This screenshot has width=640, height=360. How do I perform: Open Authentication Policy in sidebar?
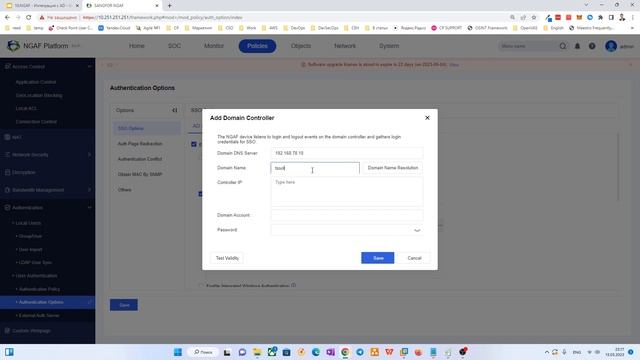click(39, 289)
